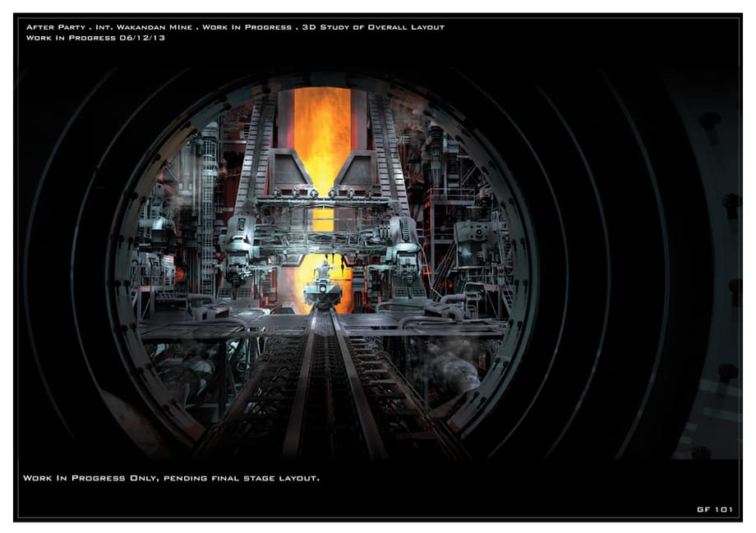Click the top bolt on the right wall
This screenshot has width=756, height=533.
click(708, 121)
